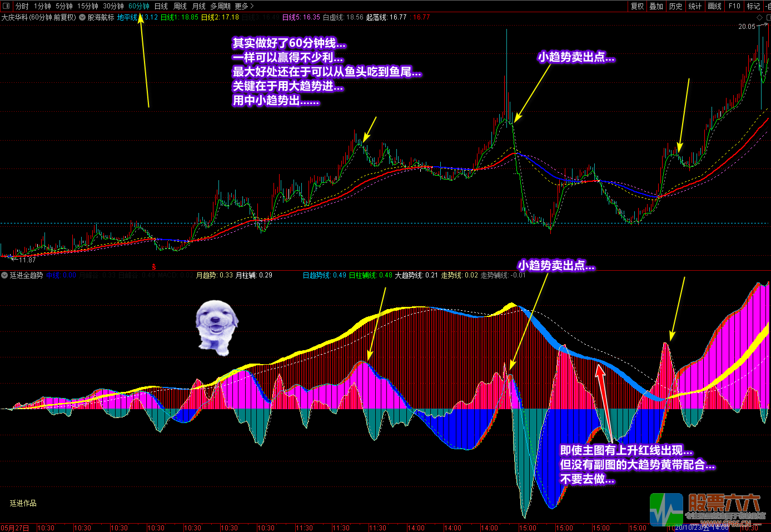This screenshot has width=771, height=532.
Task: Click the 月趋势: 0.33 sub-indicator label
Action: coord(215,275)
